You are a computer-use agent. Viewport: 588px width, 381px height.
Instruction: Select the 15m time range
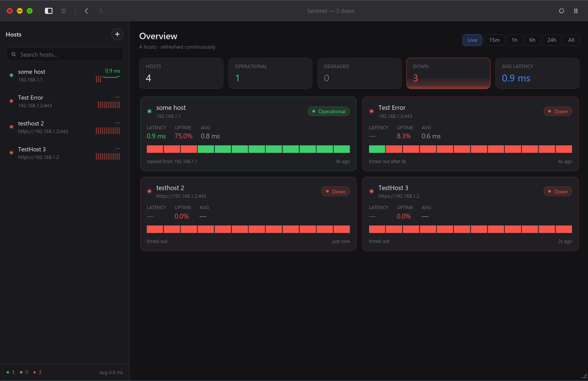[x=494, y=40]
